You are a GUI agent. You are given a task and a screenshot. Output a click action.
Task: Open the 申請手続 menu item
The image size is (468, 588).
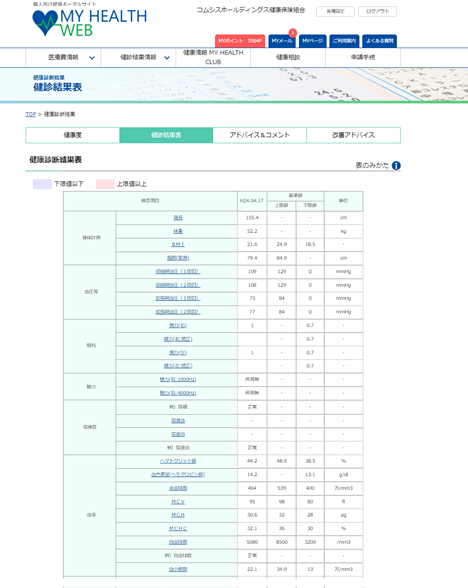363,57
